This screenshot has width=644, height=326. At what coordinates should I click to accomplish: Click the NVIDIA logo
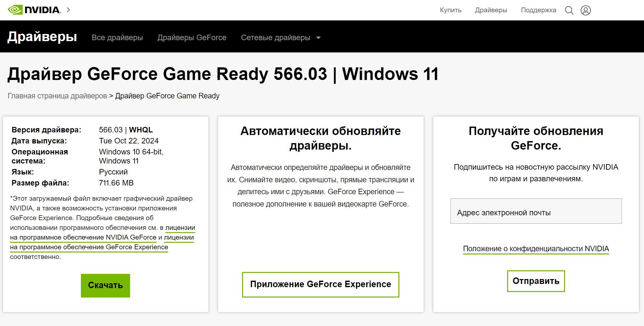(34, 10)
